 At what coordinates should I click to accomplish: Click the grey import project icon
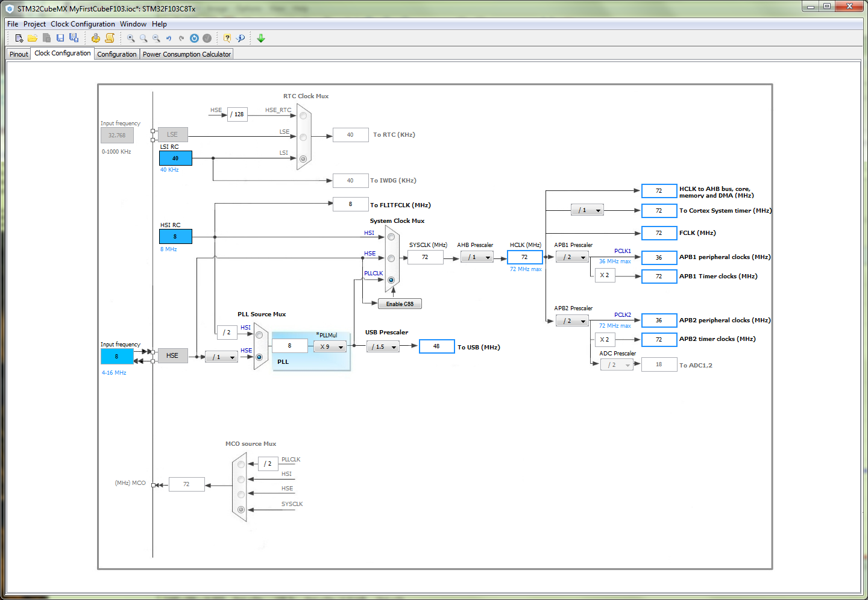(46, 38)
